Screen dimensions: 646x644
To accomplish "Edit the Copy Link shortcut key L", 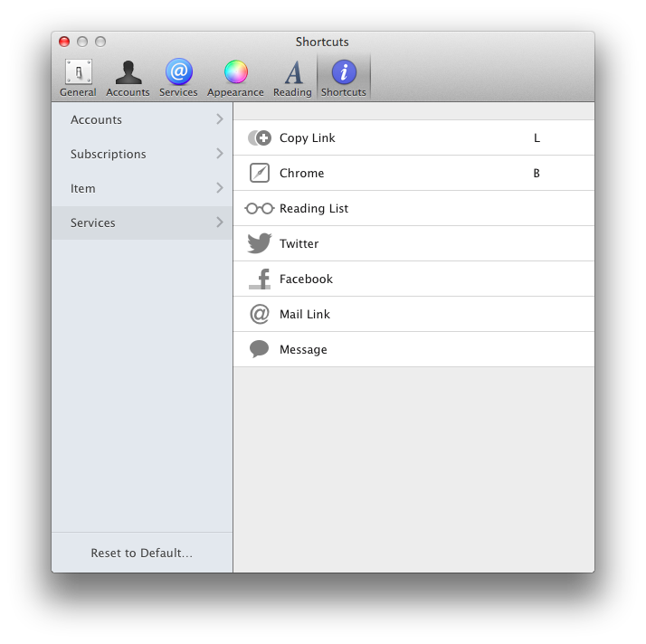I will (x=537, y=138).
